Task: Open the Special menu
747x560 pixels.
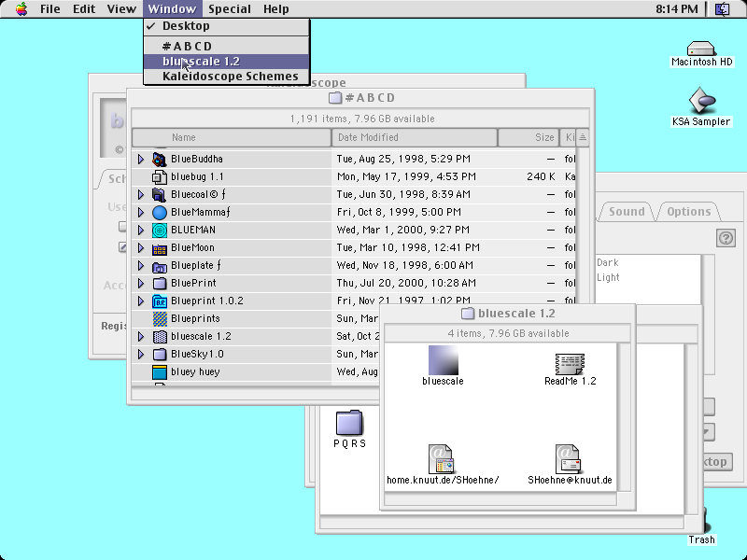Action: pos(230,9)
